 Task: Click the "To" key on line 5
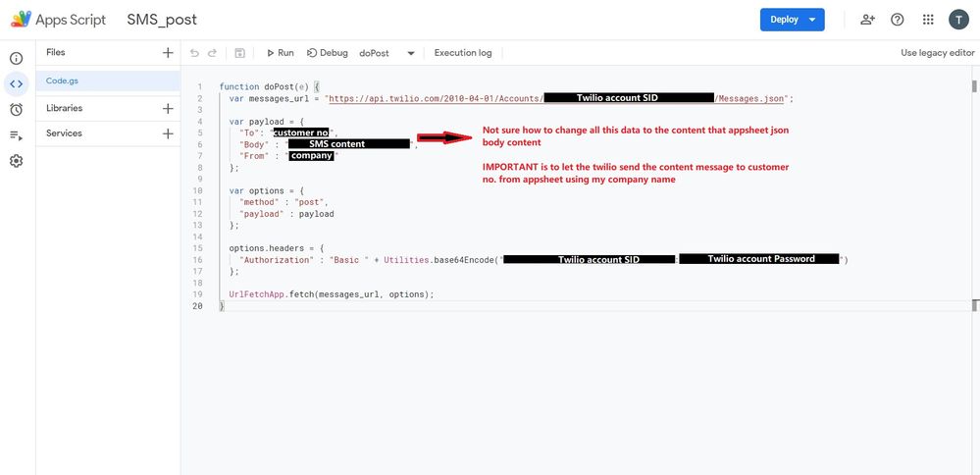249,133
